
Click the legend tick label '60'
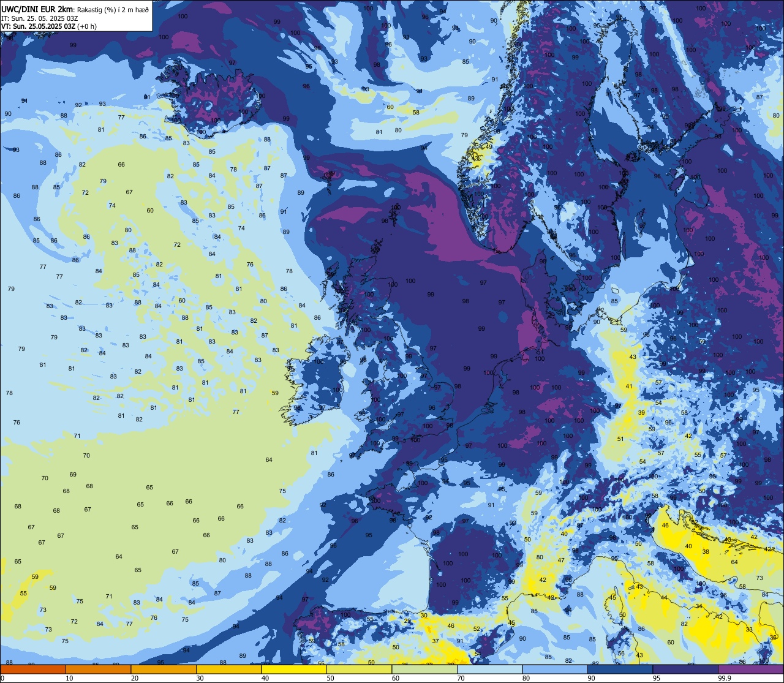(396, 678)
